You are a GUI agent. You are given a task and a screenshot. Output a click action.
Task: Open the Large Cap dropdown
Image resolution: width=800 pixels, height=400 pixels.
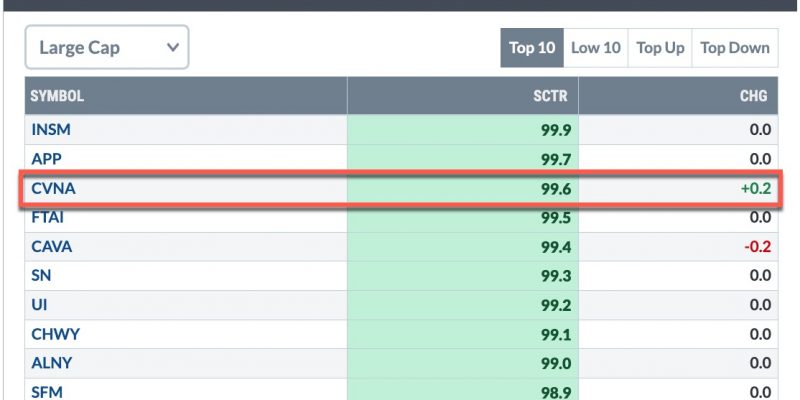(107, 47)
